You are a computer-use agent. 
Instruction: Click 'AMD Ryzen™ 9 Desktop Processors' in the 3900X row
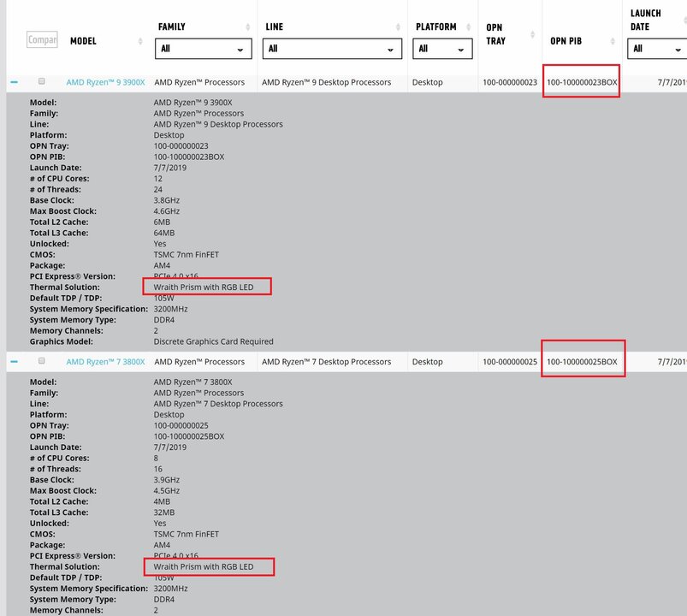pyautogui.click(x=327, y=82)
